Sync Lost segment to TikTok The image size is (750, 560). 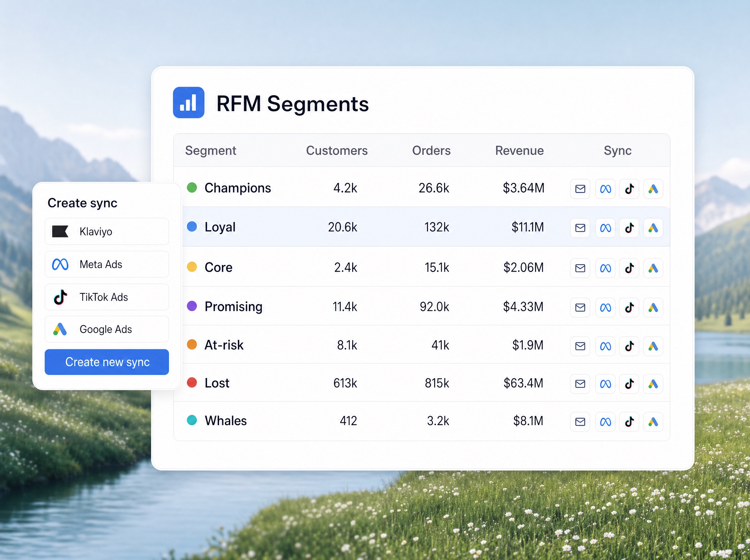click(x=629, y=384)
